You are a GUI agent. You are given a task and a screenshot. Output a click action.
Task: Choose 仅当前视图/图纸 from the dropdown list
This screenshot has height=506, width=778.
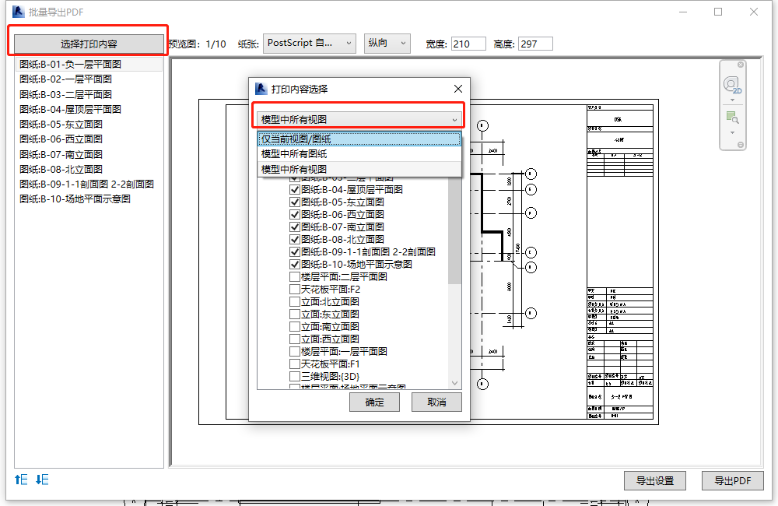tap(358, 139)
